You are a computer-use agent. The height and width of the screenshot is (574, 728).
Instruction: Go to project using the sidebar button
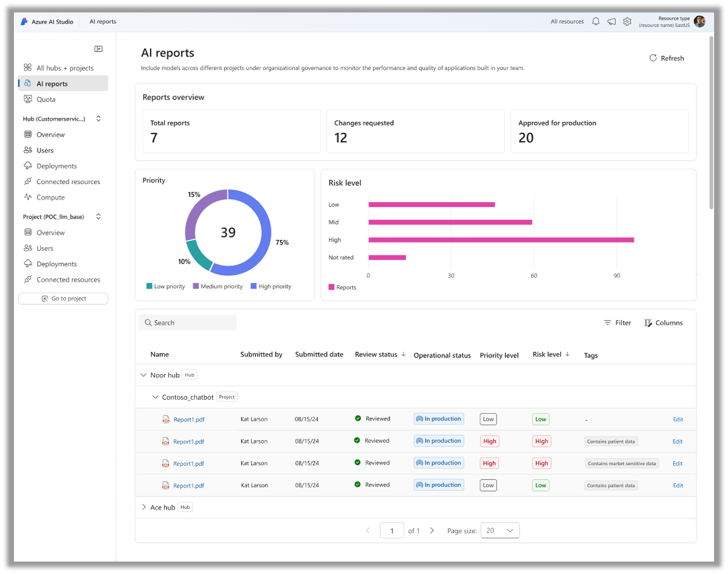click(63, 298)
